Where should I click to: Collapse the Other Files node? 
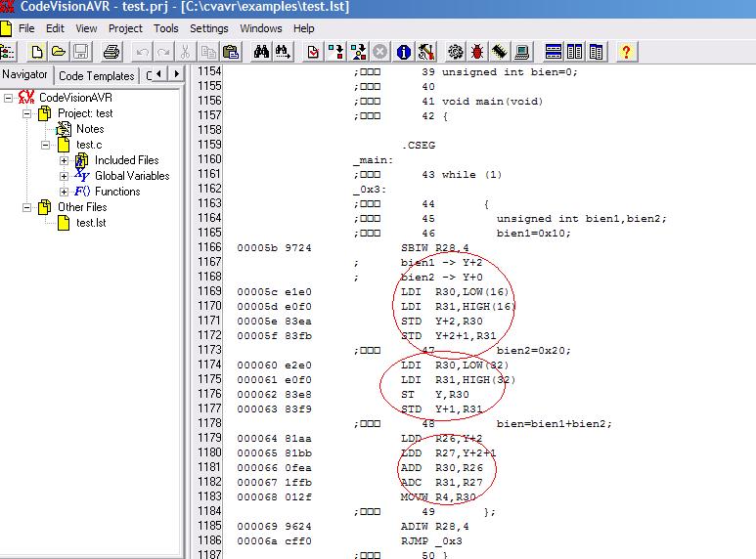[x=27, y=208]
